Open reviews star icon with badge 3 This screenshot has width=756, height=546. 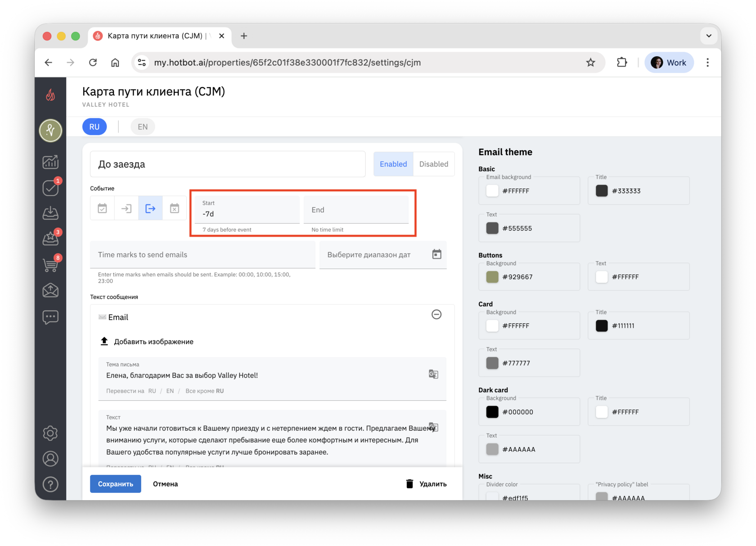[x=50, y=238]
